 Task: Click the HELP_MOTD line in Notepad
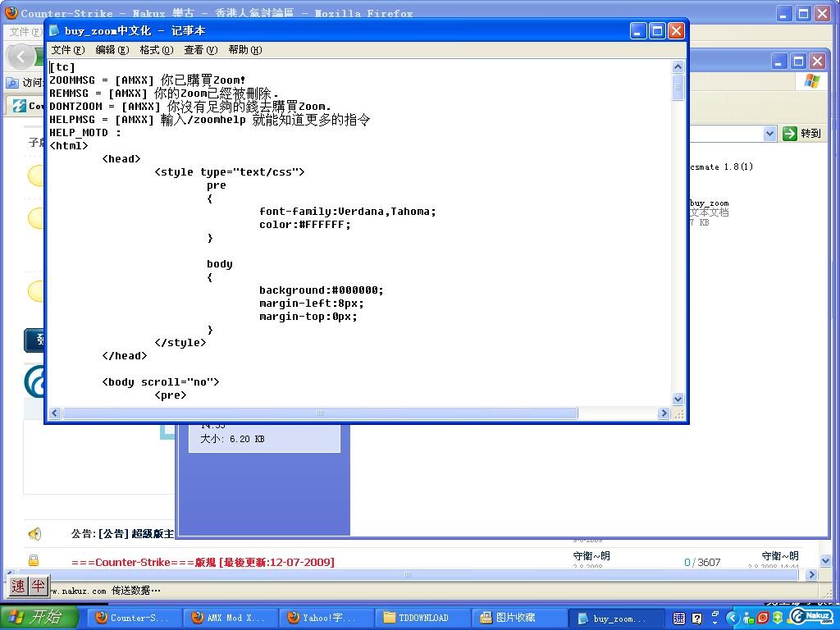[x=85, y=133]
